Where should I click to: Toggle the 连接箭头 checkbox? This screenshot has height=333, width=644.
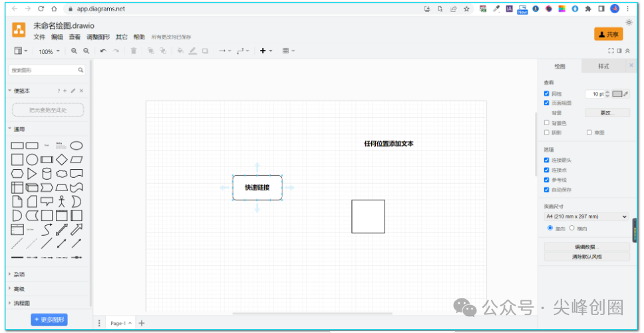pyautogui.click(x=547, y=160)
